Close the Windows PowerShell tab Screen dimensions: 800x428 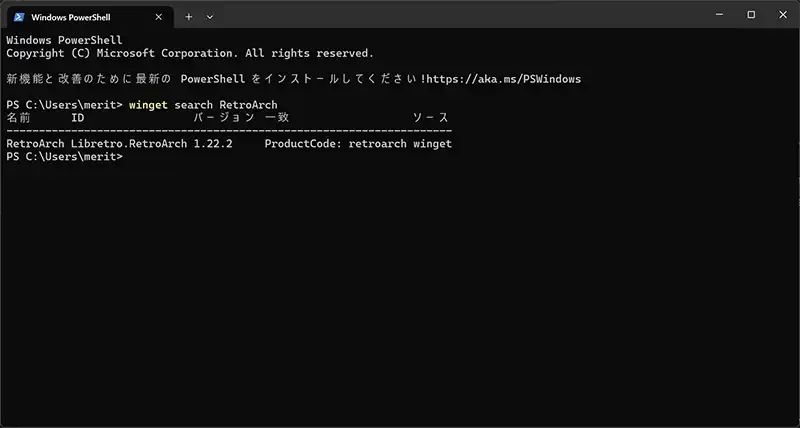158,16
